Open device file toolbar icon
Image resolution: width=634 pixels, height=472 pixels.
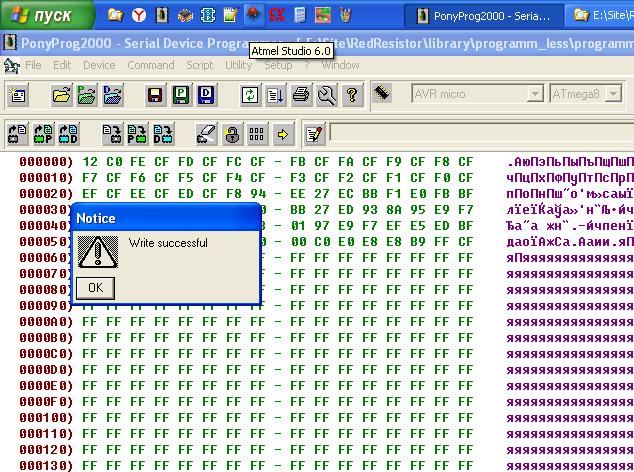pos(61,96)
